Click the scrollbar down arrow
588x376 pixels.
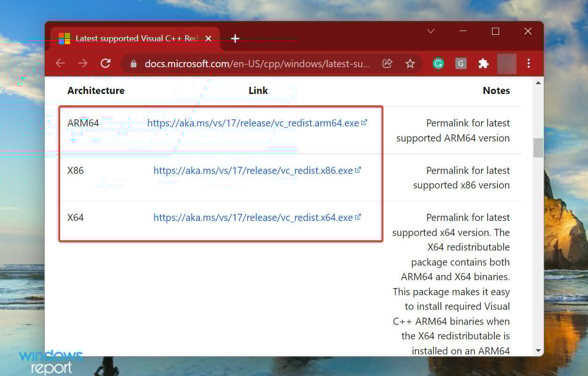pyautogui.click(x=538, y=351)
